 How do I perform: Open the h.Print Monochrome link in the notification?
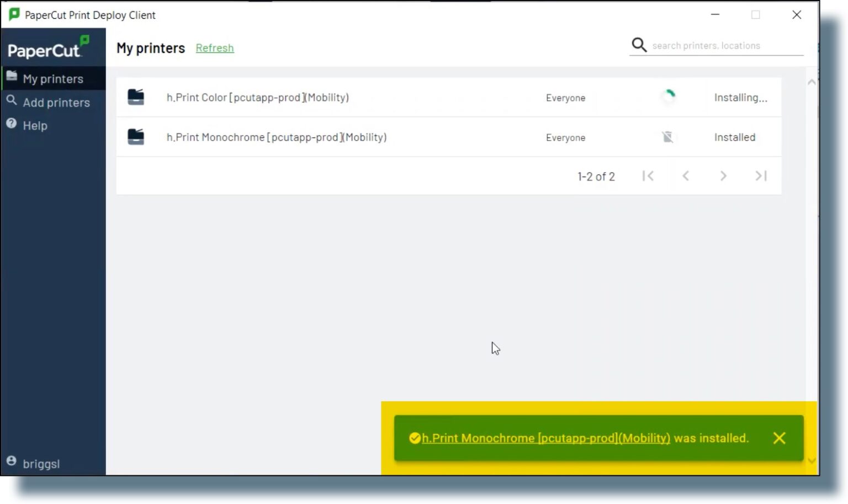[545, 438]
